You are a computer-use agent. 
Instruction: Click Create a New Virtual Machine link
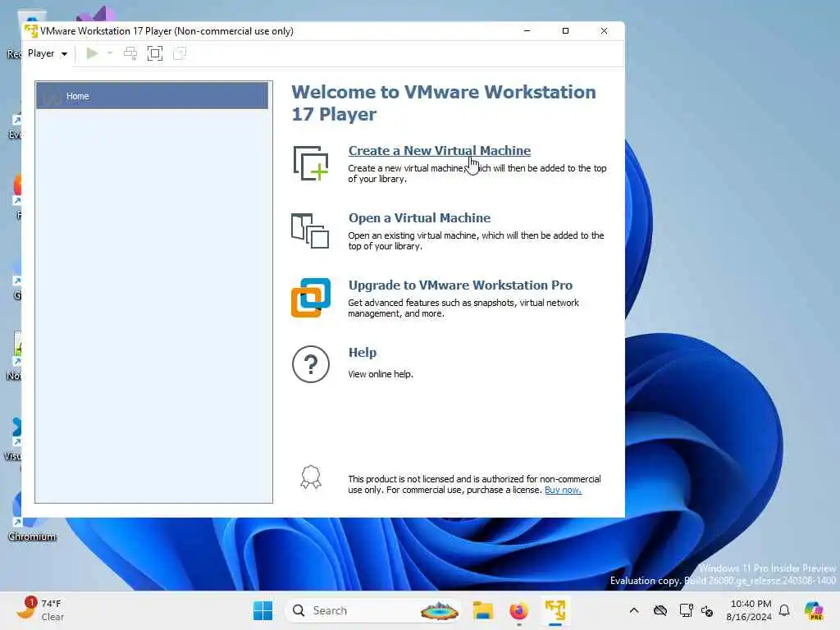[x=440, y=151]
